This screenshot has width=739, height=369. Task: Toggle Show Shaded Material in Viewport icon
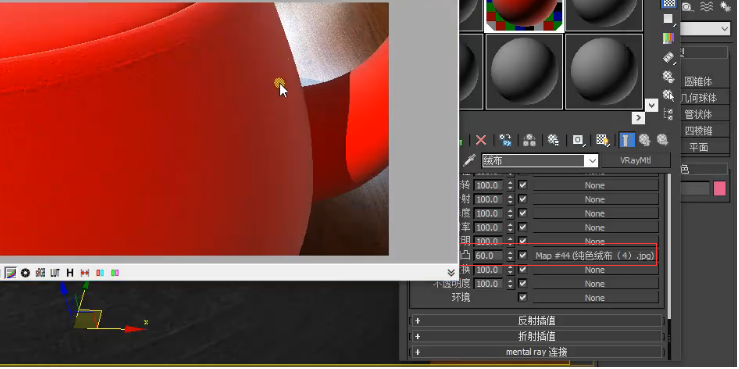[602, 140]
